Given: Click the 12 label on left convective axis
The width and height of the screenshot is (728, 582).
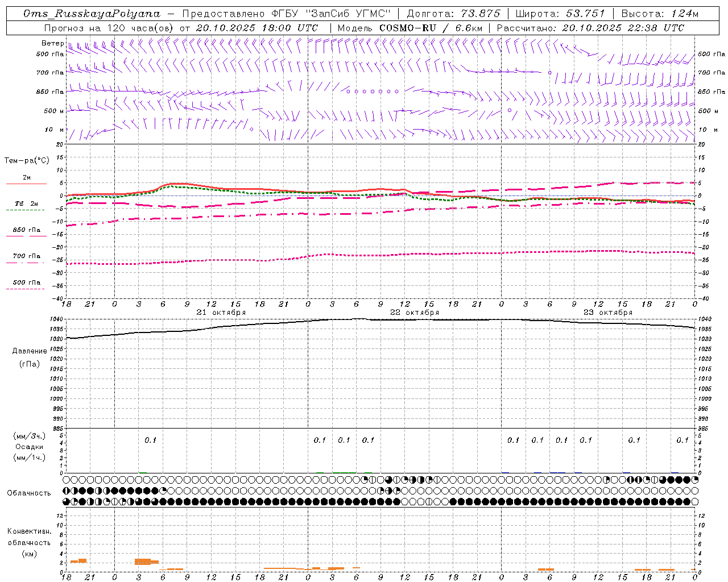Looking at the screenshot, I should 60,516.
